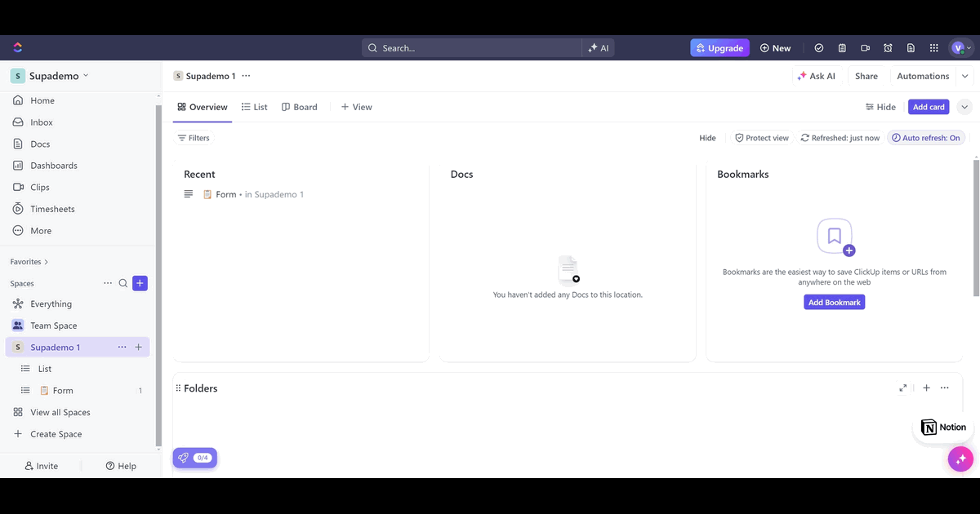Open the document icon in top bar
Screen dimensions: 980x514
click(x=911, y=48)
